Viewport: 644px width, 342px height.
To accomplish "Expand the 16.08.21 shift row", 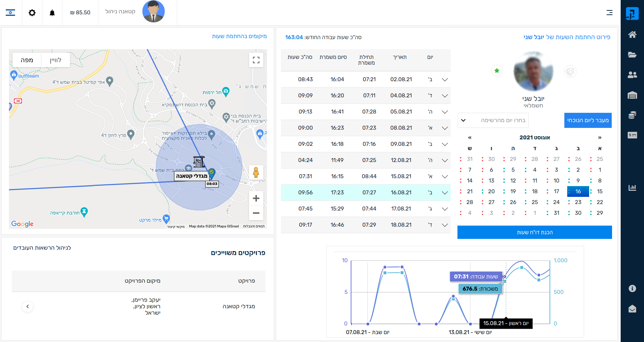I will click(445, 193).
